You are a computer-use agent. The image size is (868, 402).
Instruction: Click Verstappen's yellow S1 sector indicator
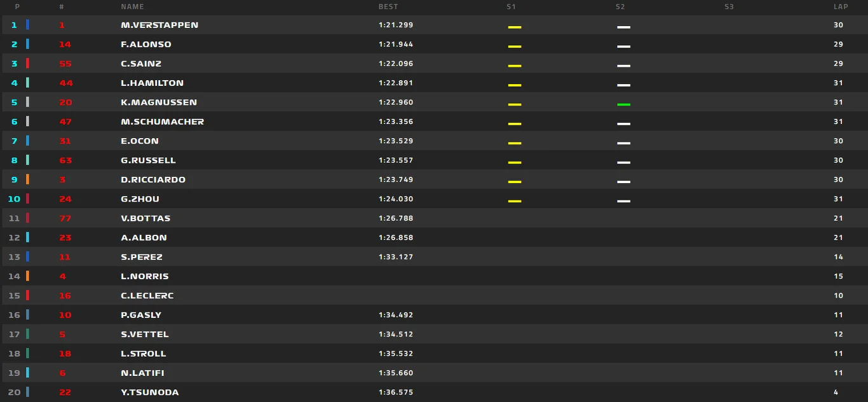pyautogui.click(x=514, y=27)
